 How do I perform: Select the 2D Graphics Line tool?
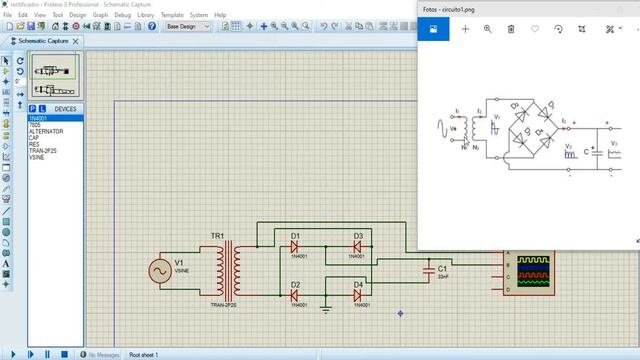(x=6, y=211)
